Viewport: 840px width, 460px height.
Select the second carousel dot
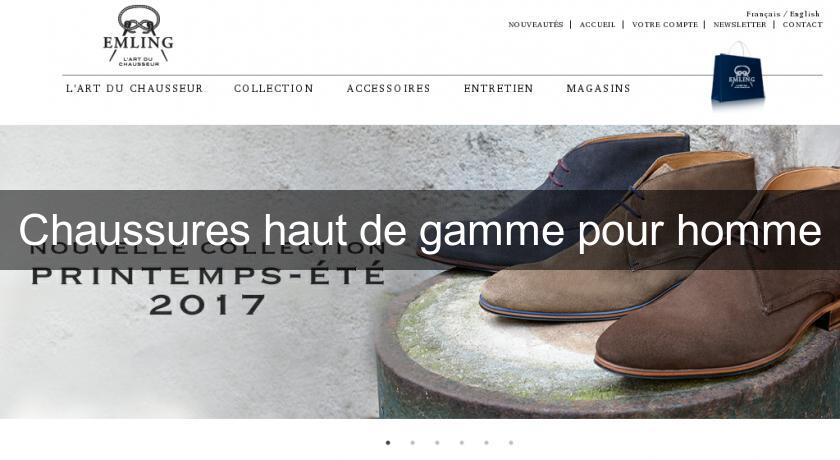click(412, 443)
